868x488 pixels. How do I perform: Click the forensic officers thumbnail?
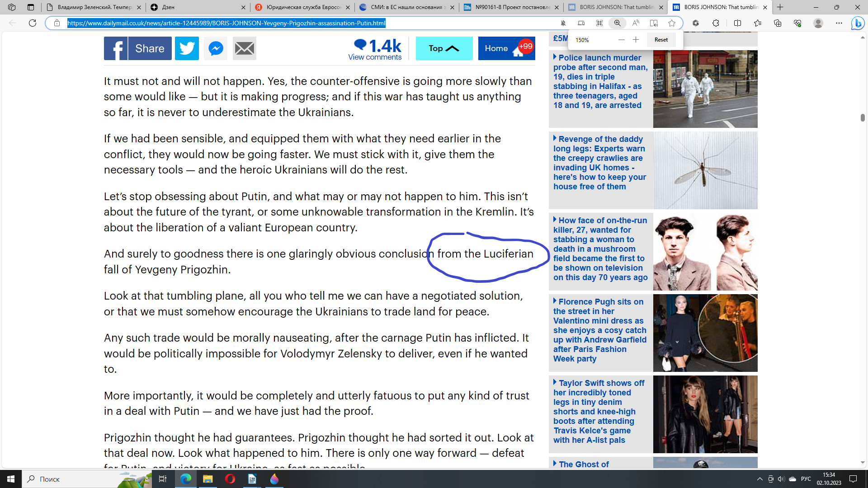tap(705, 89)
